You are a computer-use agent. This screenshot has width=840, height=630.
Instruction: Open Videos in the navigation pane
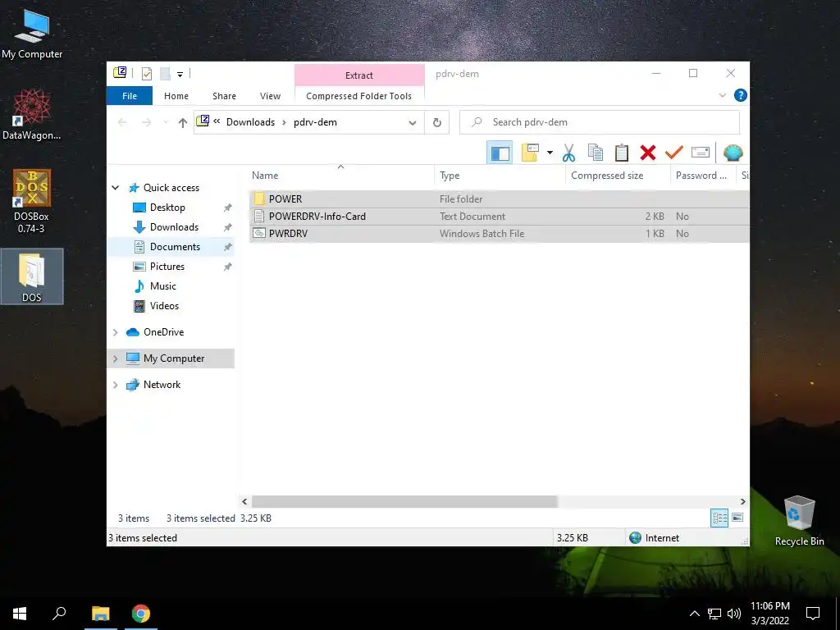click(x=164, y=306)
